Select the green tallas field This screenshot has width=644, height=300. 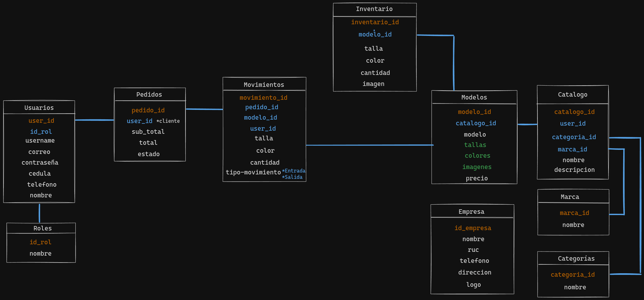click(475, 145)
